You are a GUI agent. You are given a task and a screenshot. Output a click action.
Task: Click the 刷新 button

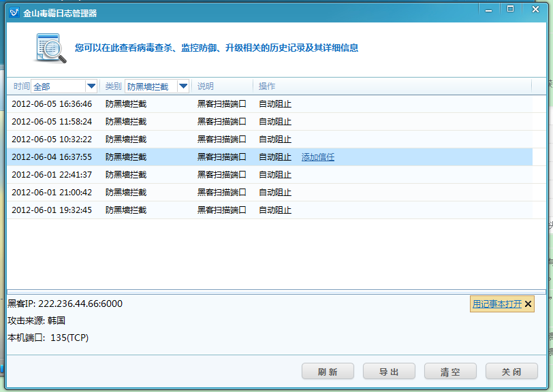pos(328,372)
